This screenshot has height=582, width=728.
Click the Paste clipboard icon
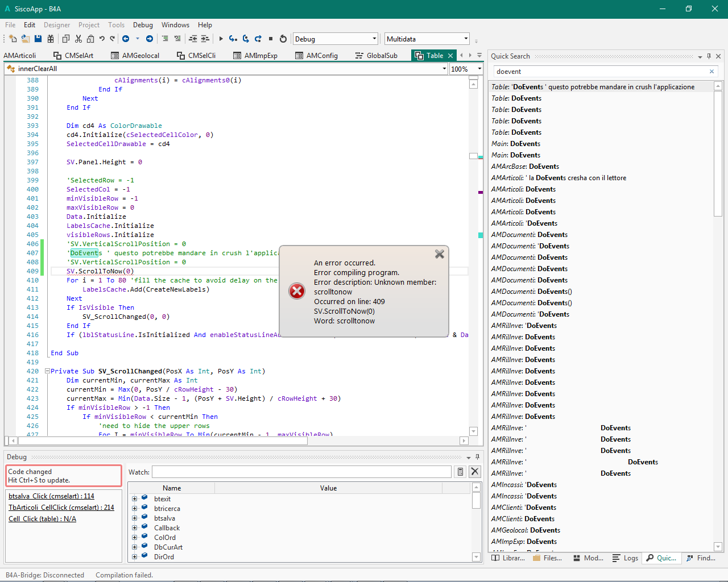pos(90,39)
